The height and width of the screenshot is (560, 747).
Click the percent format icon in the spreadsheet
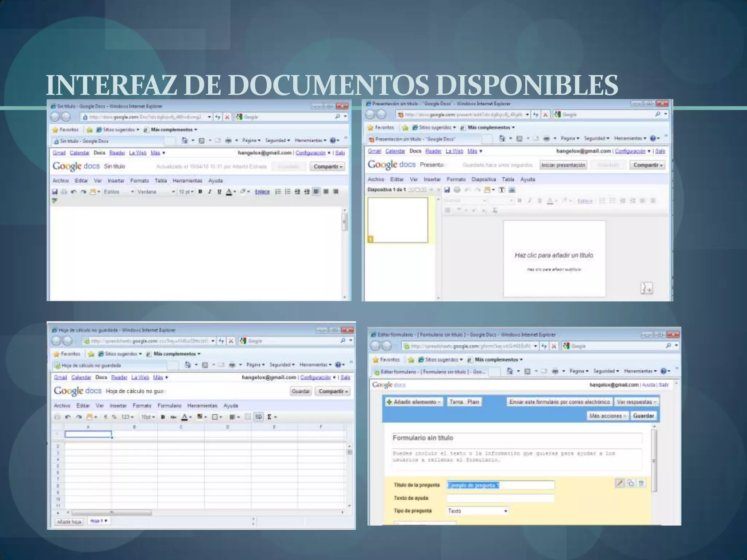click(x=114, y=417)
